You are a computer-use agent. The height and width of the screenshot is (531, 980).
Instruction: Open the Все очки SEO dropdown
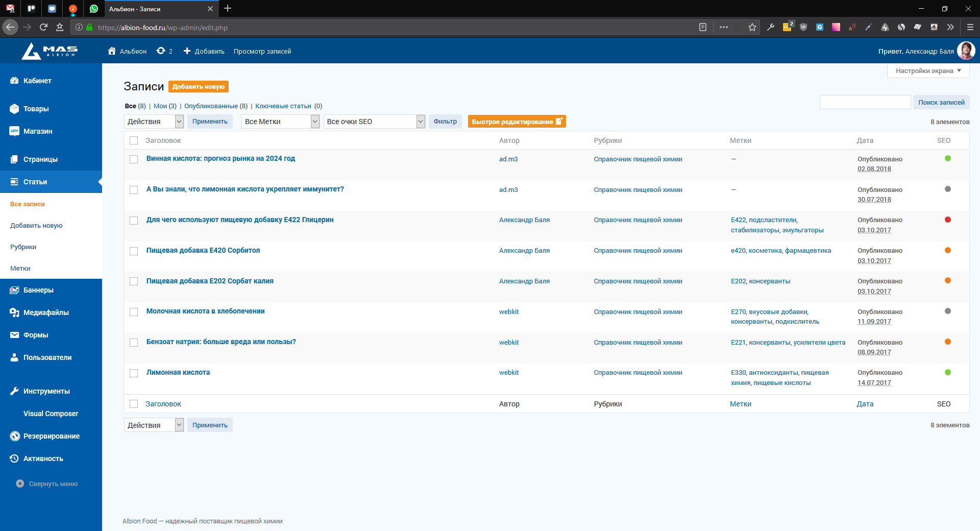coord(374,122)
